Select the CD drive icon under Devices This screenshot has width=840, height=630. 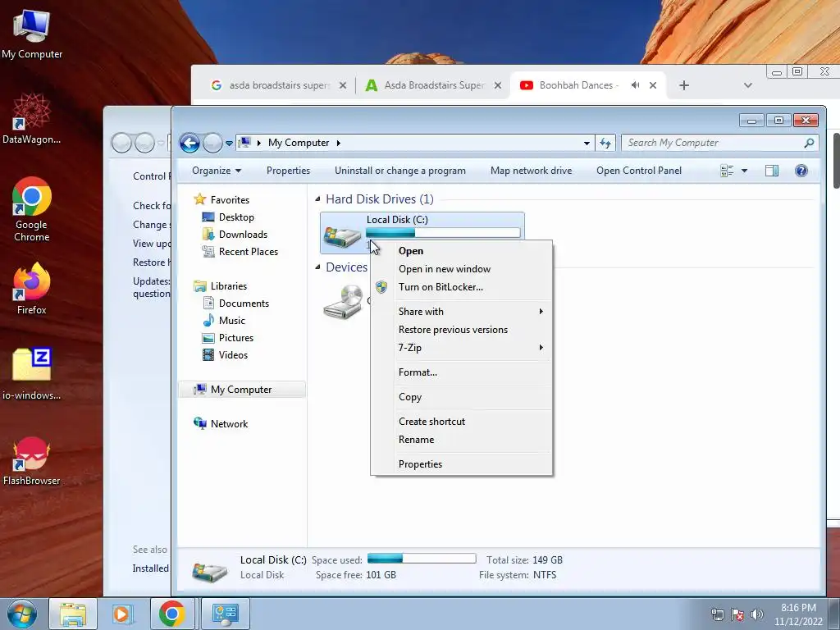[x=344, y=302]
